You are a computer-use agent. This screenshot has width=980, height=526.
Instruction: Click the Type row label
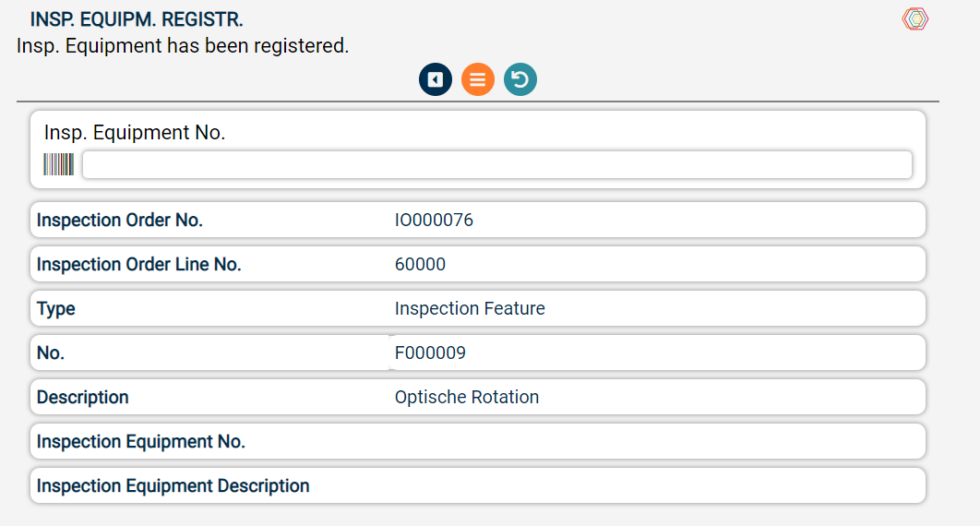click(55, 309)
